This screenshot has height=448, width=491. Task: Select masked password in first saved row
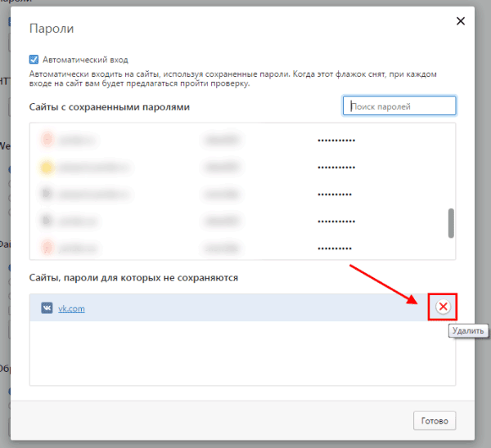point(336,141)
